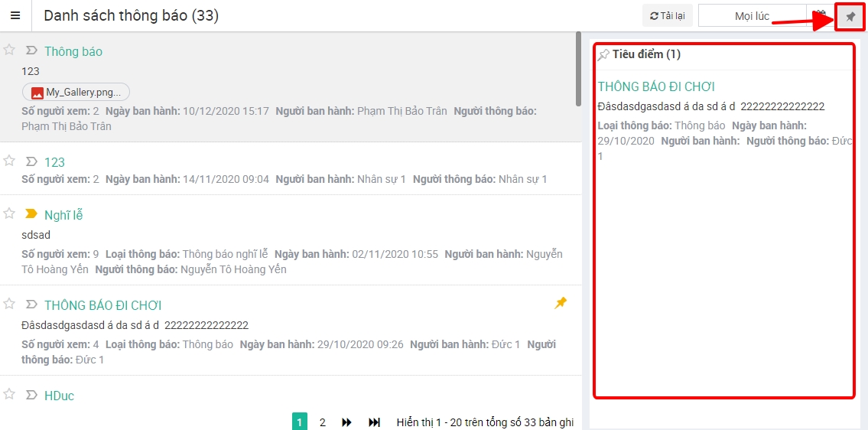This screenshot has width=868, height=430.
Task: Click the yellow pin on THÔNG BÁO ĐI CHƠI
Action: pos(561,303)
